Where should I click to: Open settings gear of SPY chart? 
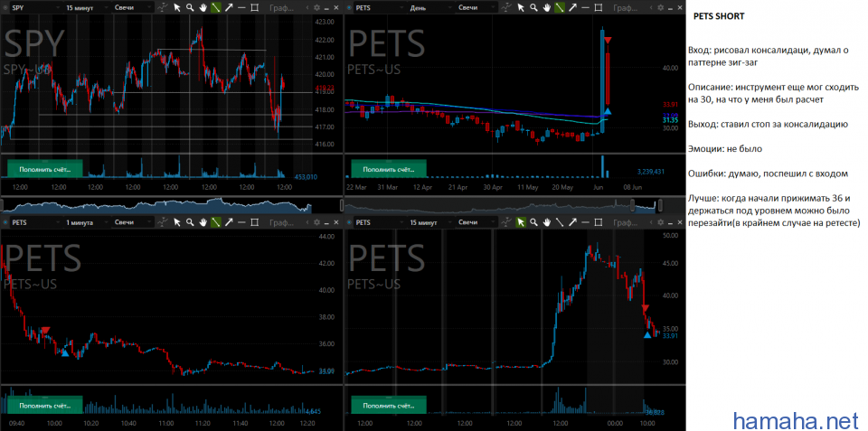point(316,8)
